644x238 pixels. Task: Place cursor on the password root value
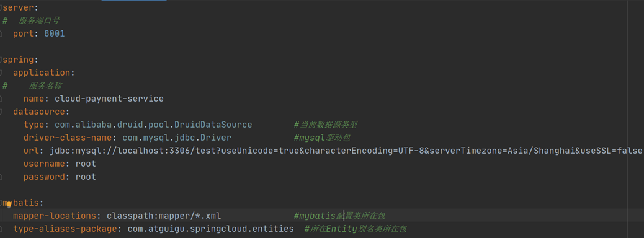86,177
